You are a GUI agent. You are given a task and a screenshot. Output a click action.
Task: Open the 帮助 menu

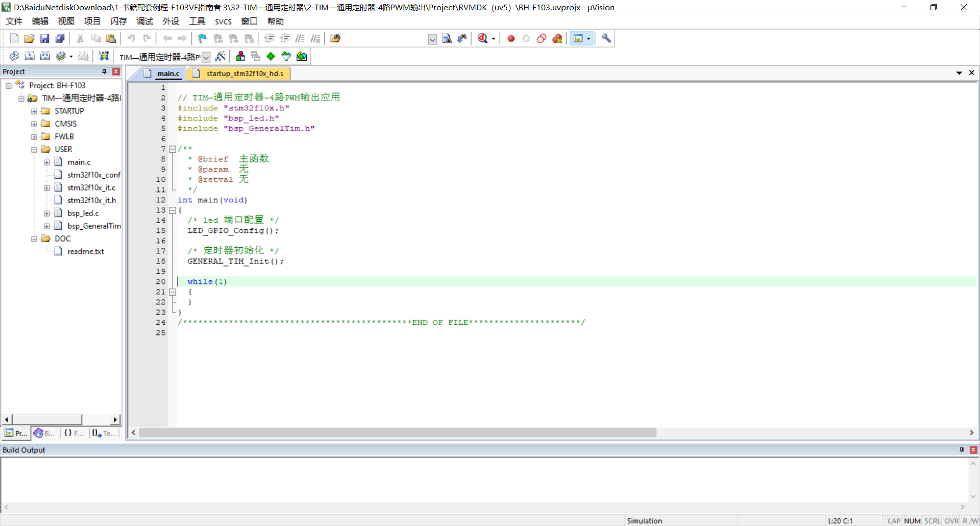(275, 21)
